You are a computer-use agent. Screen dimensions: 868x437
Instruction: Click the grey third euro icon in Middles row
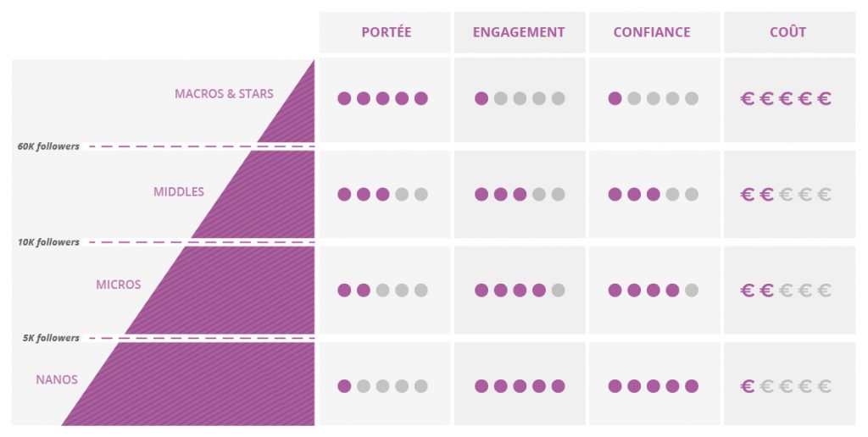tap(786, 195)
